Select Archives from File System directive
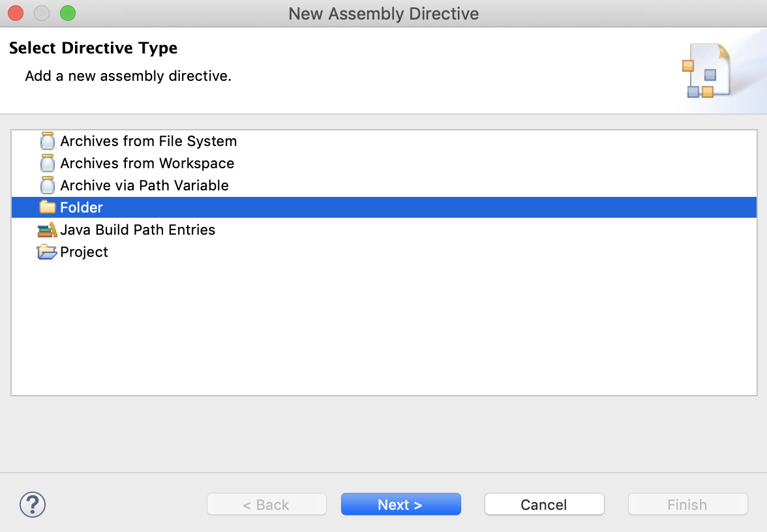This screenshot has width=767, height=532. (148, 141)
